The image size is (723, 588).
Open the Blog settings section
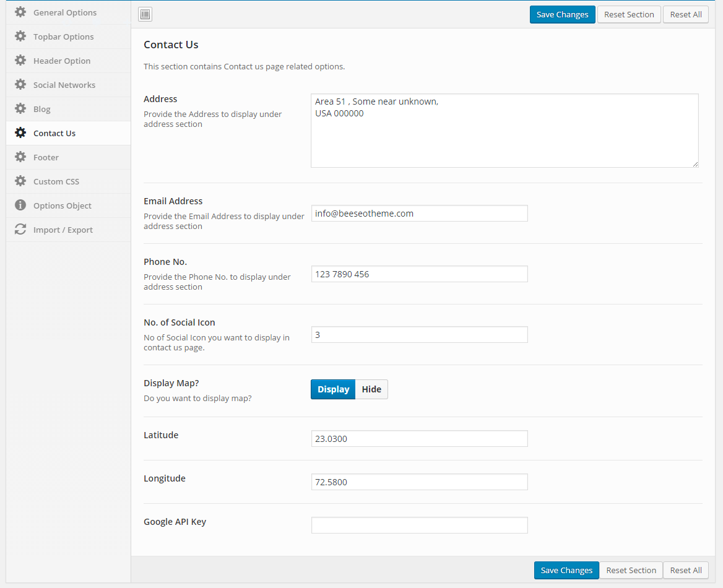pos(42,109)
